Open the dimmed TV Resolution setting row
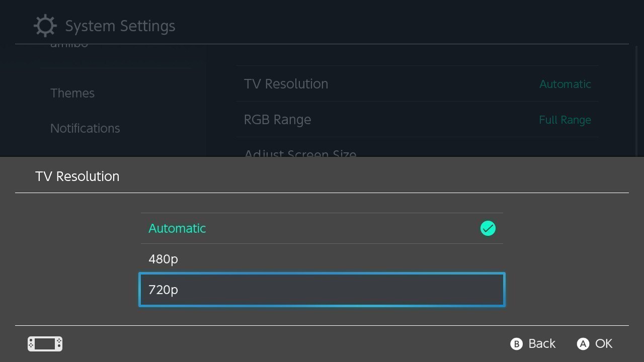The image size is (644, 362). pos(418,84)
